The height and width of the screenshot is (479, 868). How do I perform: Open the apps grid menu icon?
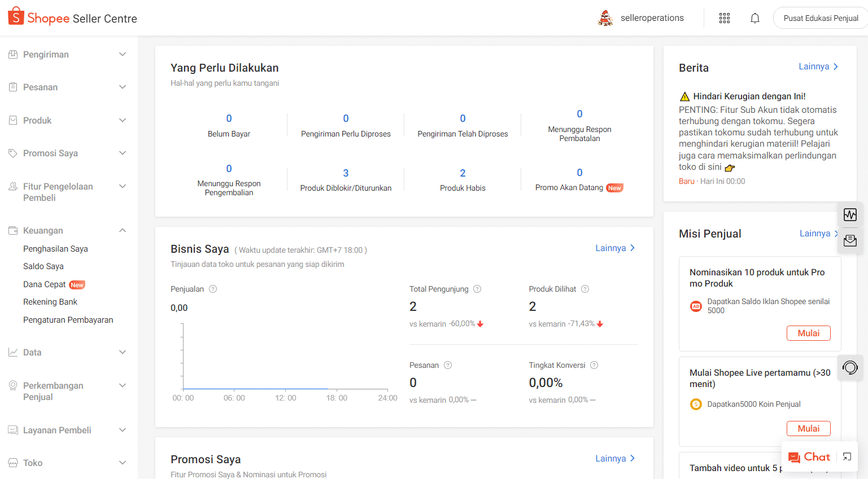(x=725, y=18)
